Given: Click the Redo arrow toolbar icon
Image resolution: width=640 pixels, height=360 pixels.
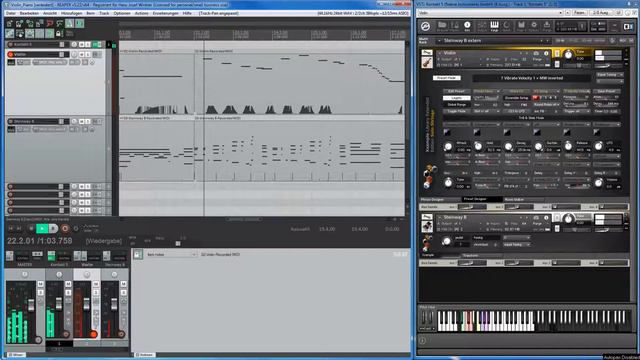Looking at the screenshot, I should pyautogui.click(x=60, y=23).
